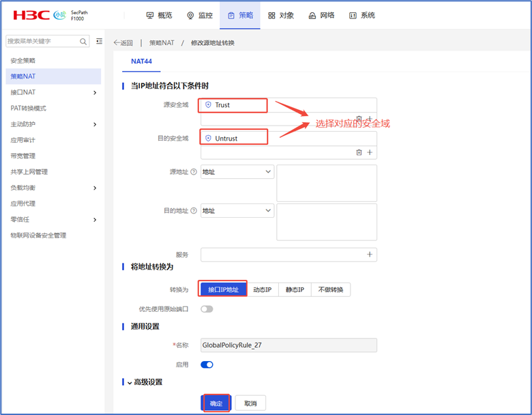Expand the 主动防护 submenu

[x=95, y=124]
